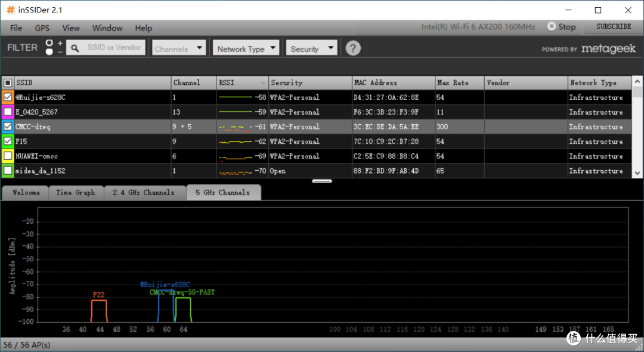Click the inSSIDer app logo icon
This screenshot has width=644, height=352.
(10, 10)
